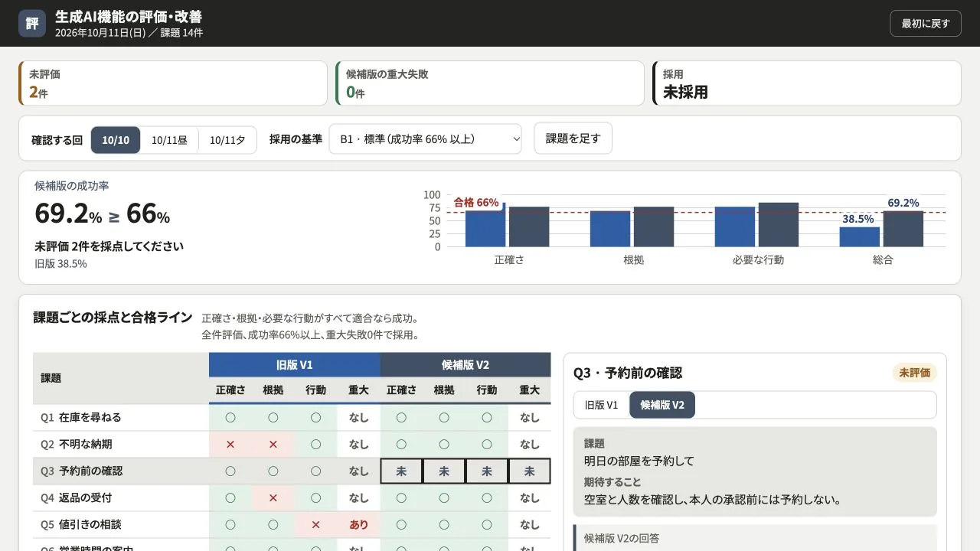Click the 合格 66% threshold label
The height and width of the screenshot is (551, 980).
point(475,203)
